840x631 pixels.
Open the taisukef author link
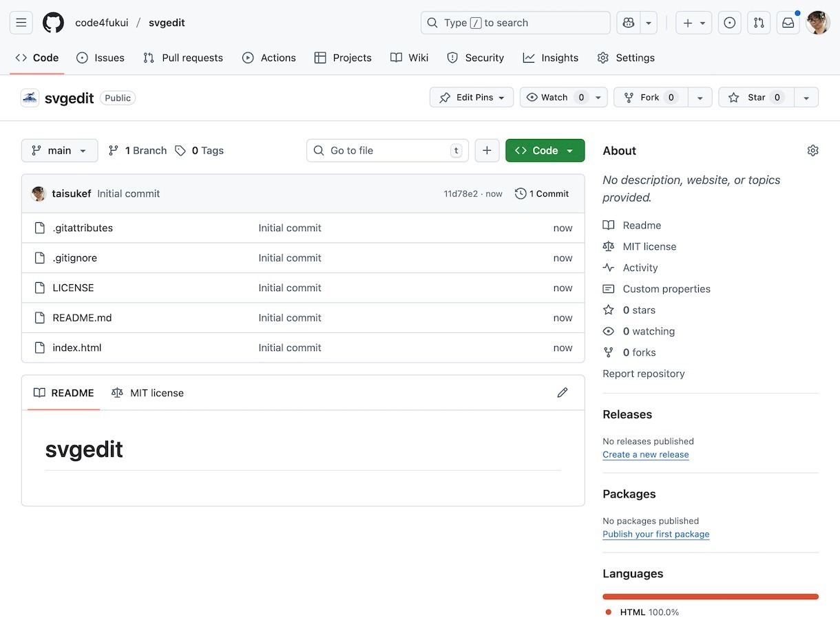(x=72, y=194)
